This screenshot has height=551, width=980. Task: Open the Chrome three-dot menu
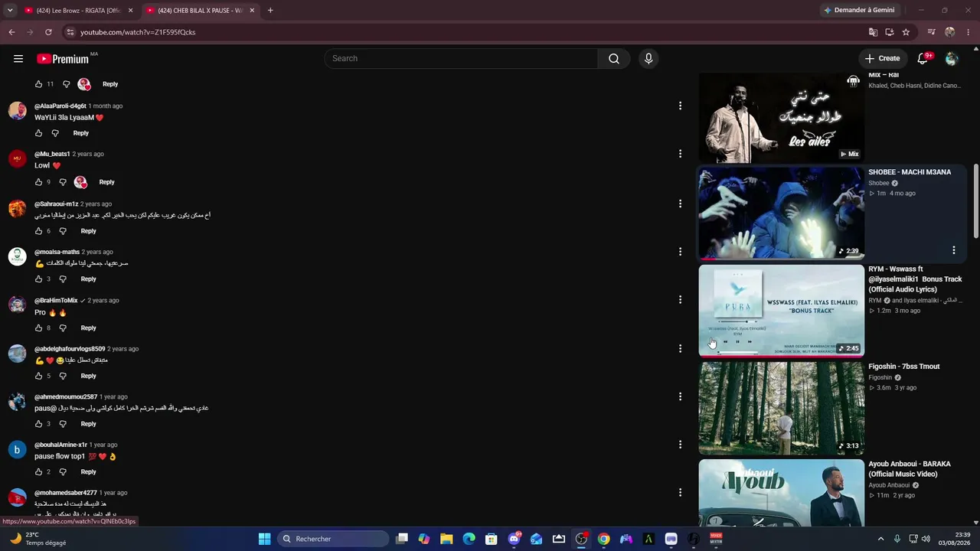(968, 32)
